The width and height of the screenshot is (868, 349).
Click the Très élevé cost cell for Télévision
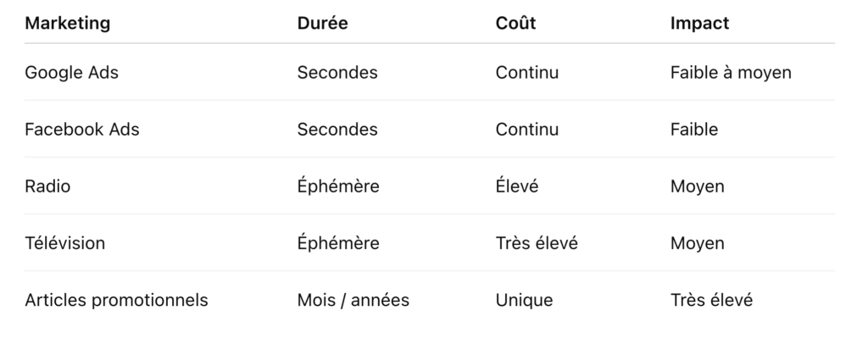pos(537,243)
